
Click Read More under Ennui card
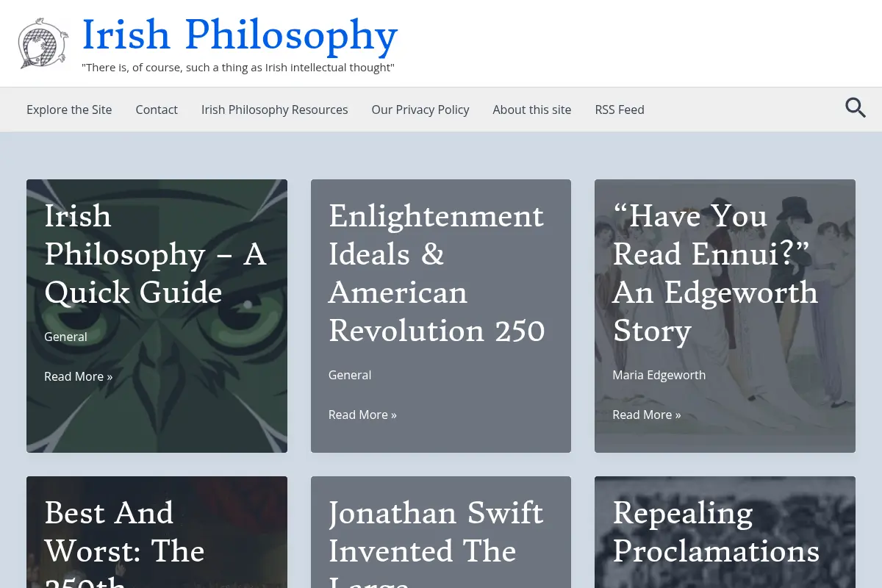point(647,415)
